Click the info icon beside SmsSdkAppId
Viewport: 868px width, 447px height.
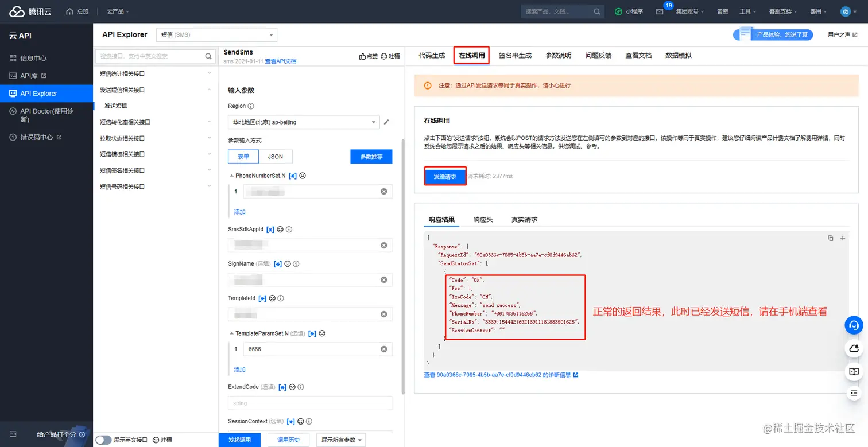coord(289,230)
